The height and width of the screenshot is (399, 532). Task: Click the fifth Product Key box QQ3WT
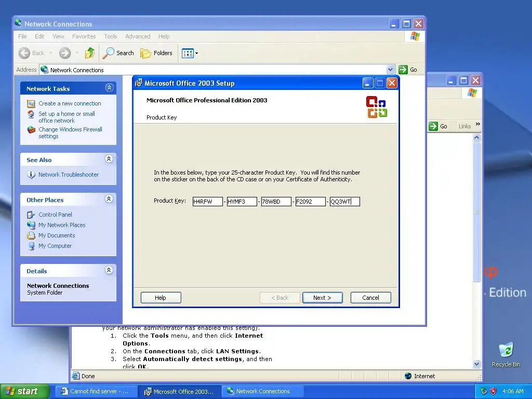click(345, 202)
